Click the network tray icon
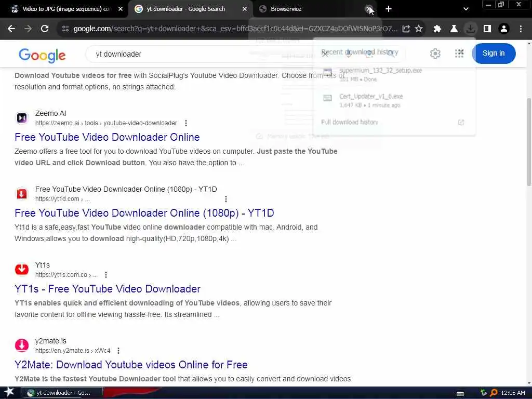Image resolution: width=532 pixels, height=399 pixels. [x=484, y=393]
